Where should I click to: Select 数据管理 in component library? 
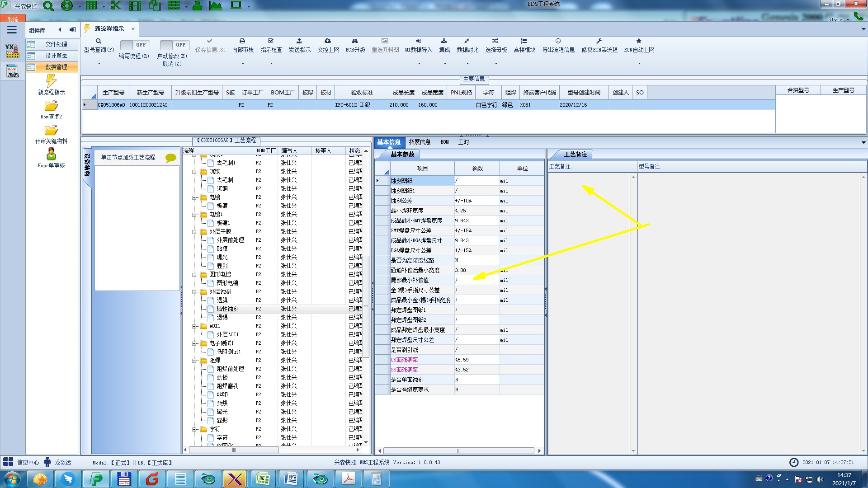point(56,67)
